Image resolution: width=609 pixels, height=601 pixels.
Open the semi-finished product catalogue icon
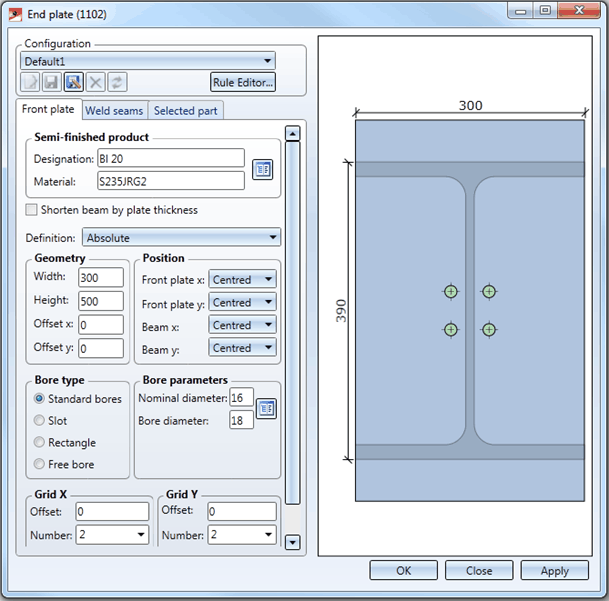[x=262, y=169]
